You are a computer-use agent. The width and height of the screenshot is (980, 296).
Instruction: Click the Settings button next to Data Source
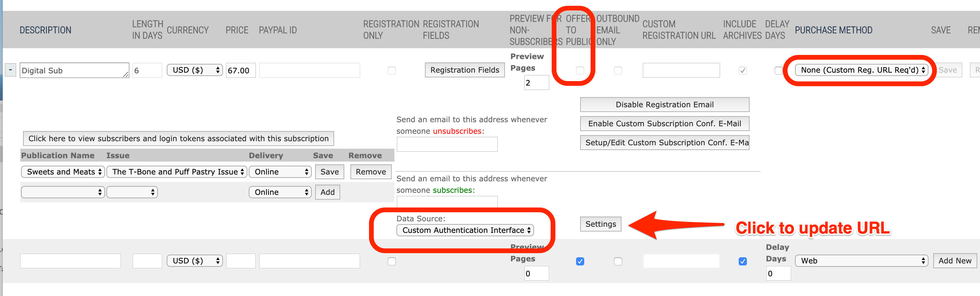tap(600, 224)
